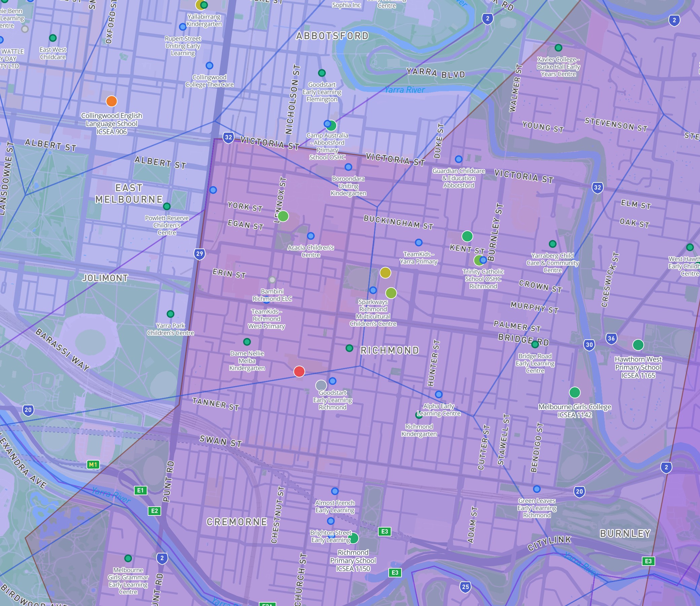
Task: Click the Yallabirrang Kindergarten label
Action: [x=204, y=20]
